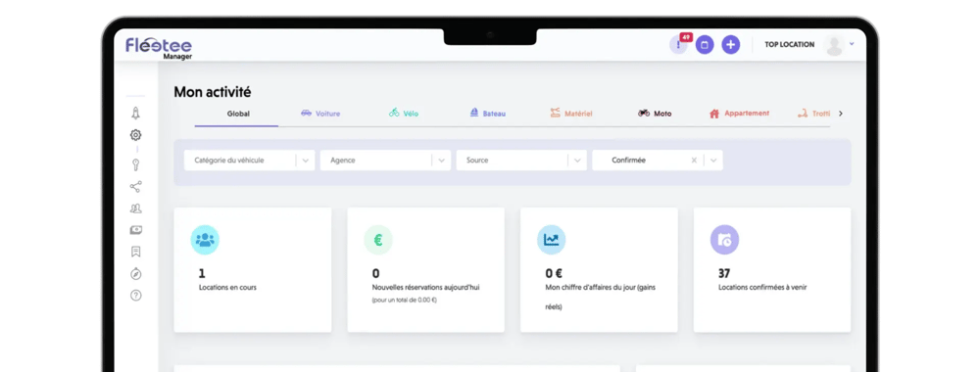Switch to the Matériel tab
Screen dimensions: 980x372
pyautogui.click(x=571, y=114)
